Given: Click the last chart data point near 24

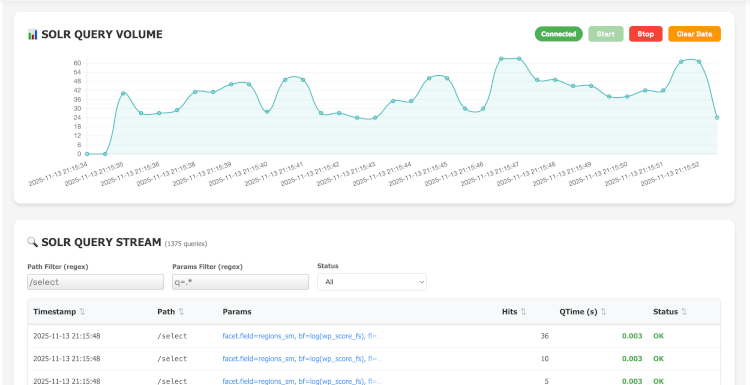Looking at the screenshot, I should [717, 118].
